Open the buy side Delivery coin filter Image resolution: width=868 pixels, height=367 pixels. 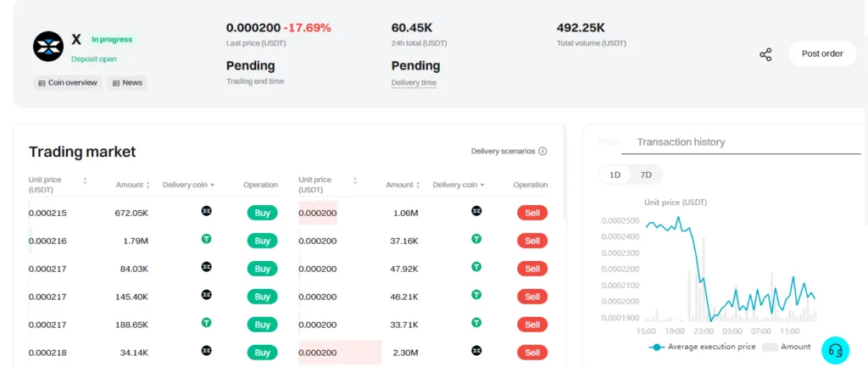[189, 185]
